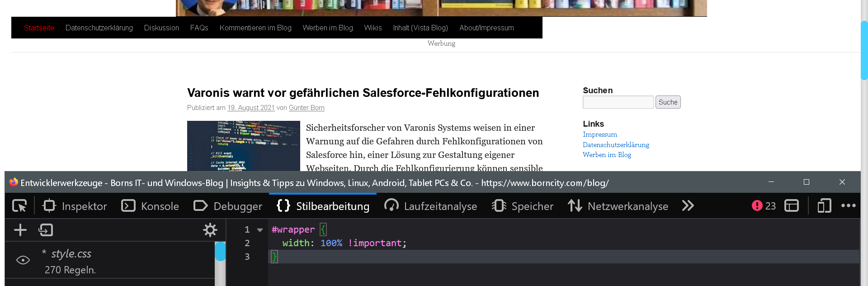The width and height of the screenshot is (868, 286).
Task: Go to Startseite in blog menu
Action: coord(39,28)
